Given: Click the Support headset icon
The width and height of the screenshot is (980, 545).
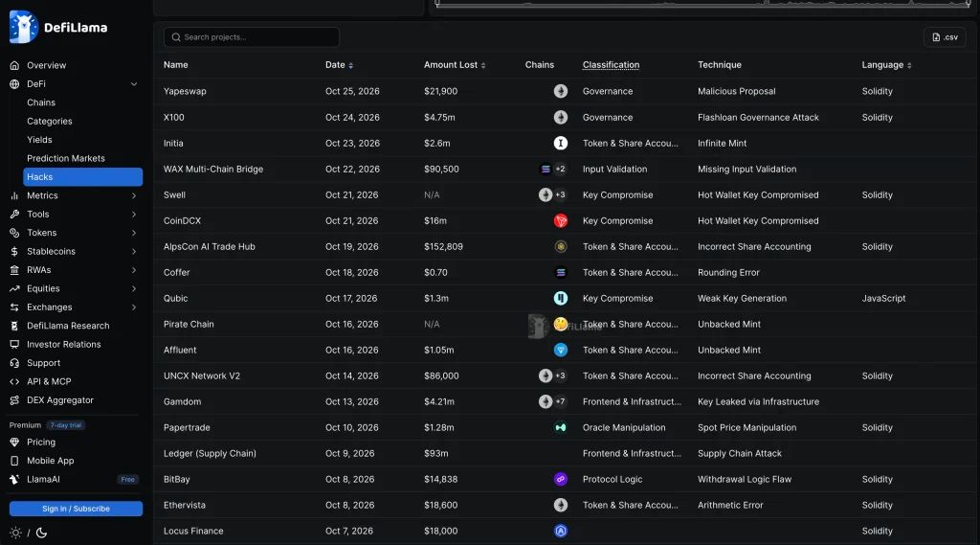Looking at the screenshot, I should pyautogui.click(x=14, y=363).
